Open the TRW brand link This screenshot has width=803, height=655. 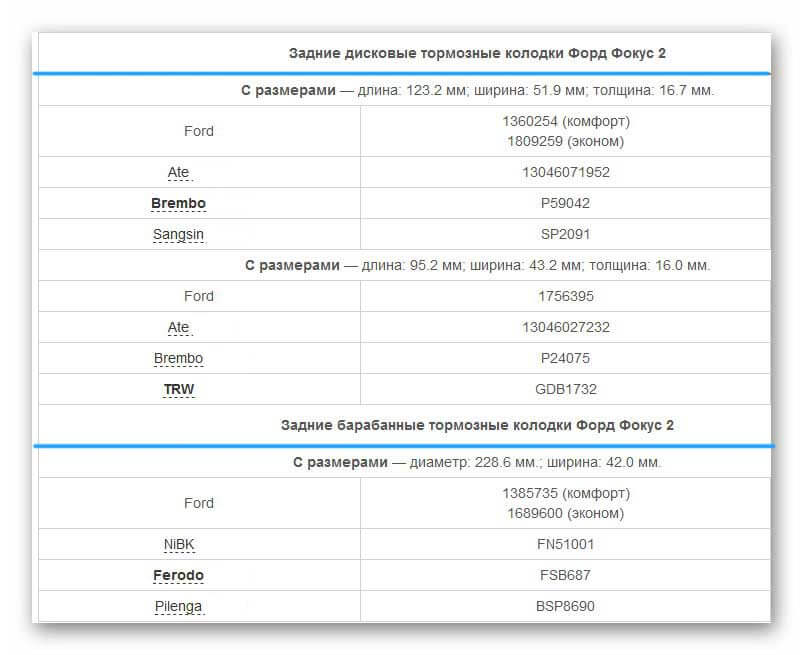[179, 389]
